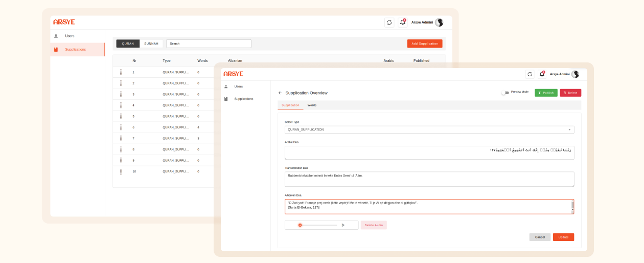Screen dimensions: 644x263
Task: Click the refresh icon in the front window header
Action: (530, 74)
